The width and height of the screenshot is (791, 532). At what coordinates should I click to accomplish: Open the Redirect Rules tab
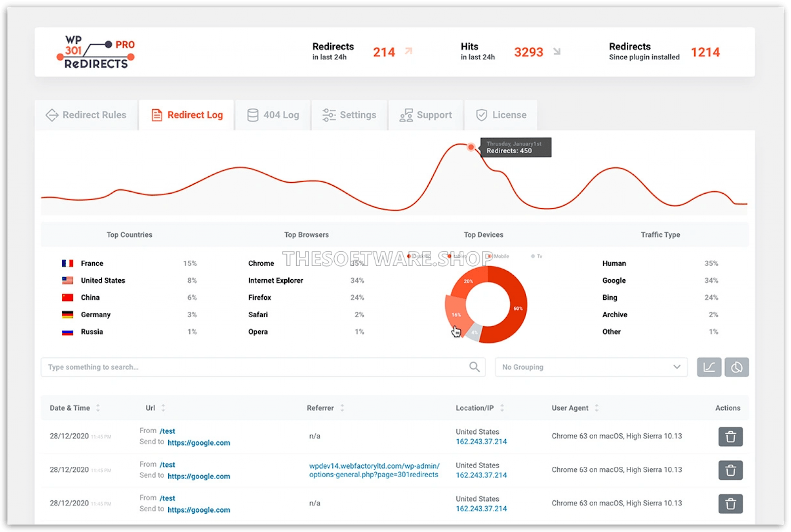pyautogui.click(x=86, y=115)
